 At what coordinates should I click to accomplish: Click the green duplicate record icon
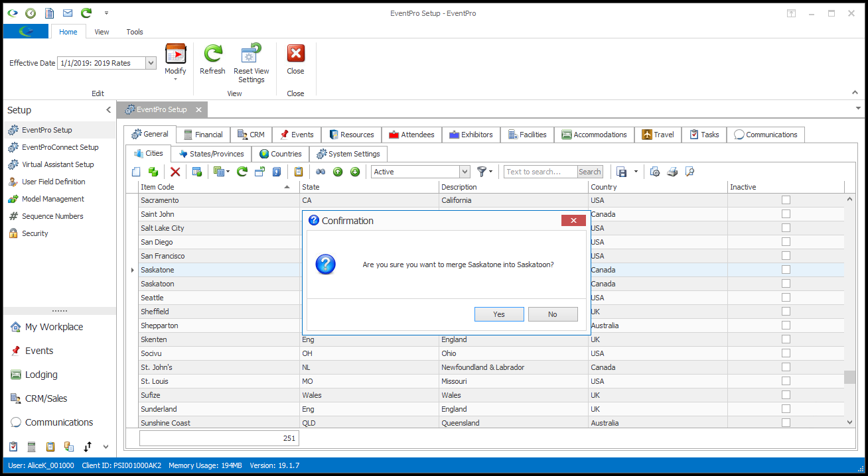153,172
